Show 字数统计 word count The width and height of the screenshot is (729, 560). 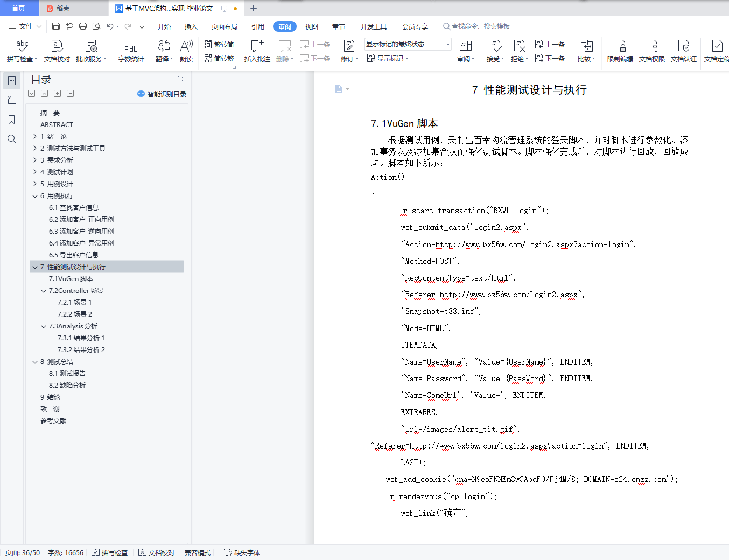pyautogui.click(x=131, y=51)
